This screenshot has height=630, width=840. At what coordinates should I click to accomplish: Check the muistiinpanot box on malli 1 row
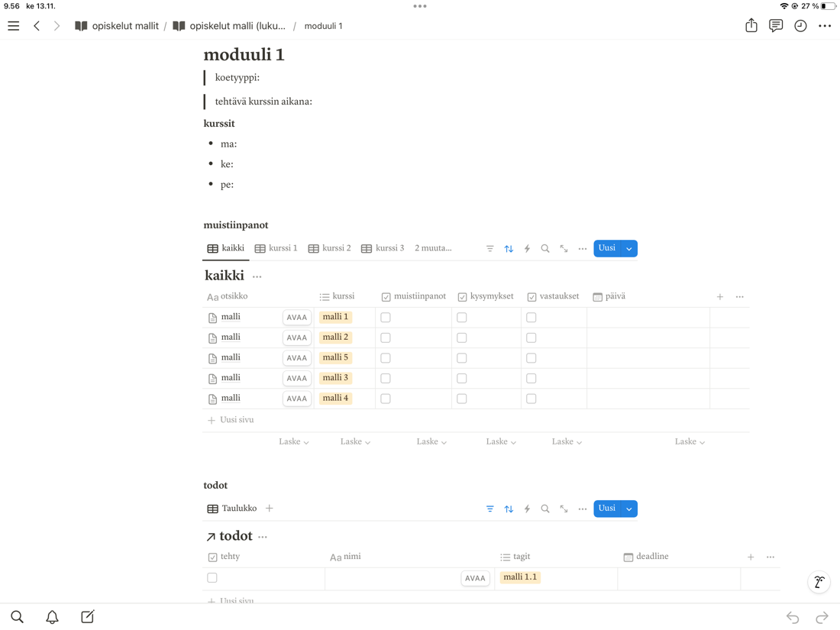pos(386,316)
